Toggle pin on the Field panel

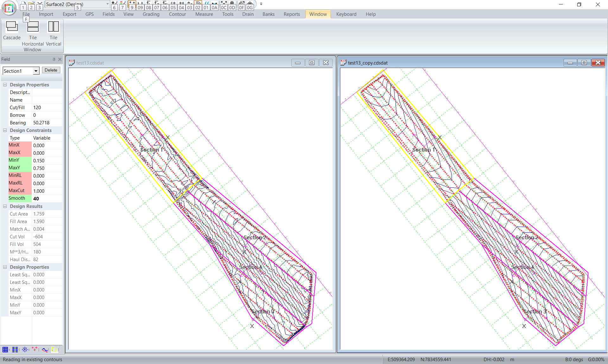[x=54, y=59]
